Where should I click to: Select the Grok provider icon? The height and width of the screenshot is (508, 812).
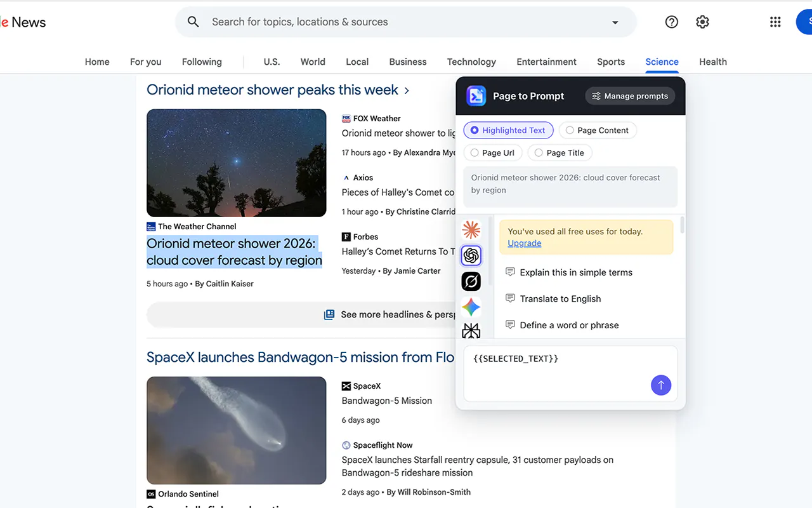[x=471, y=281]
